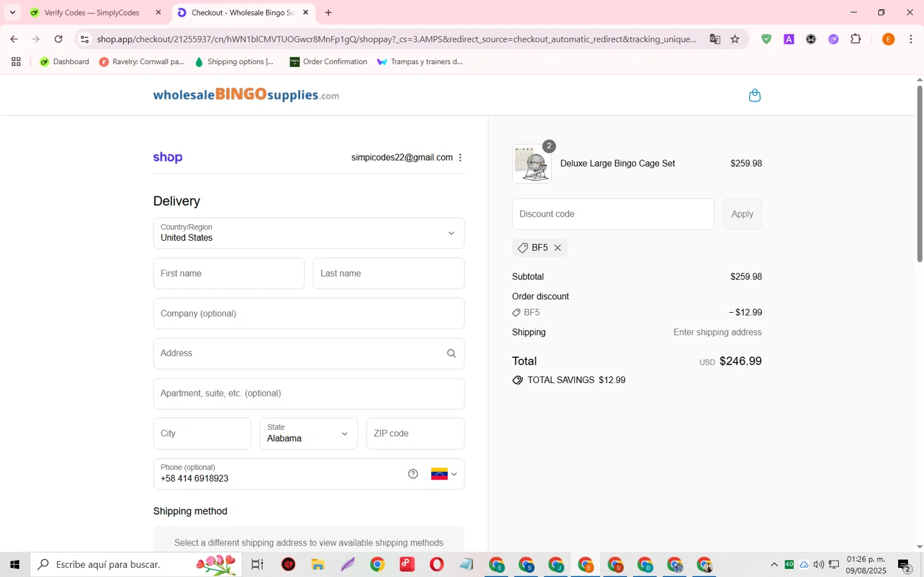Click the site information icon in address bar

point(85,39)
